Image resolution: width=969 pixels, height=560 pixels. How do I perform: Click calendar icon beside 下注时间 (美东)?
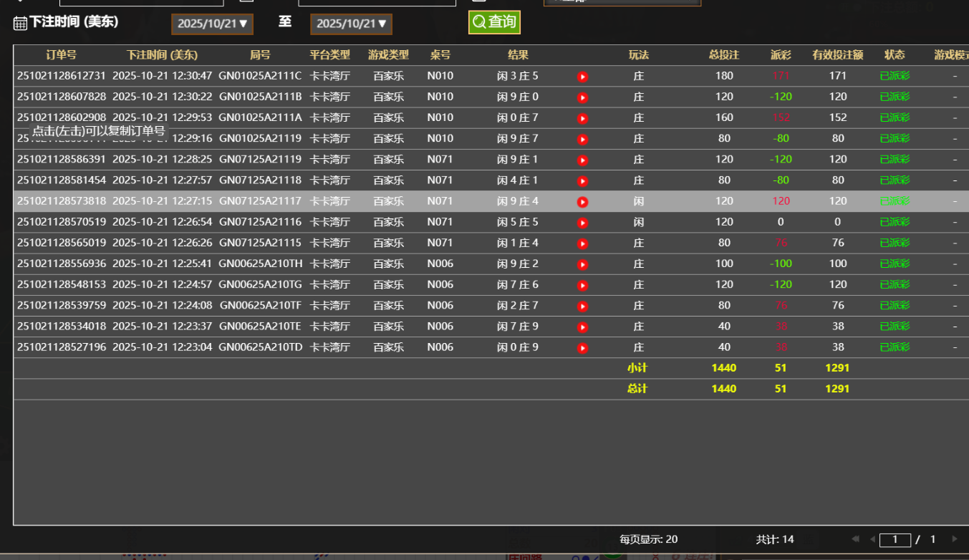pyautogui.click(x=20, y=23)
